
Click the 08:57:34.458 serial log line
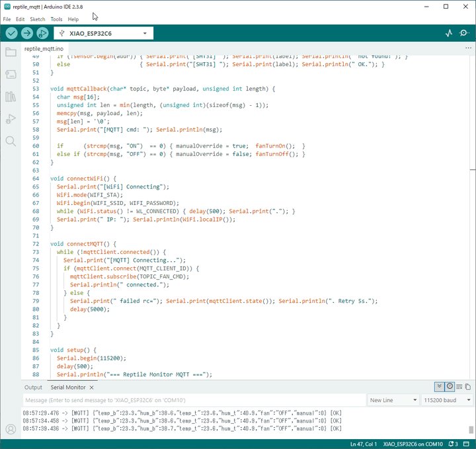pyautogui.click(x=182, y=421)
